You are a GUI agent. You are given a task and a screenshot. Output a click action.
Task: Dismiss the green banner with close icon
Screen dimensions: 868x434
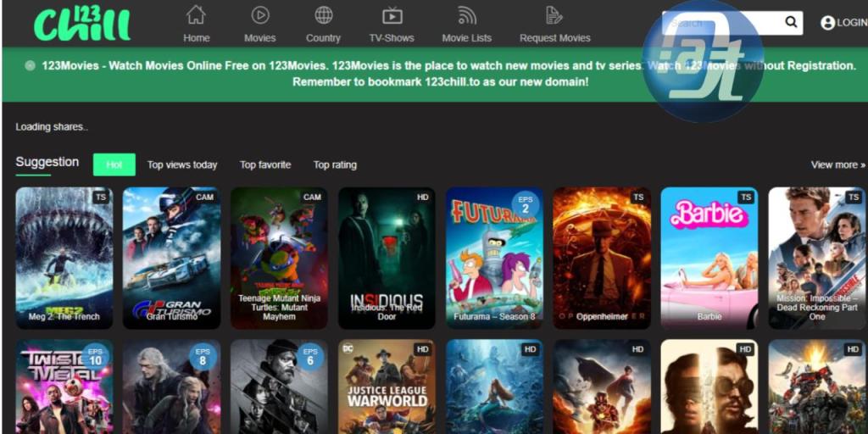pos(30,65)
